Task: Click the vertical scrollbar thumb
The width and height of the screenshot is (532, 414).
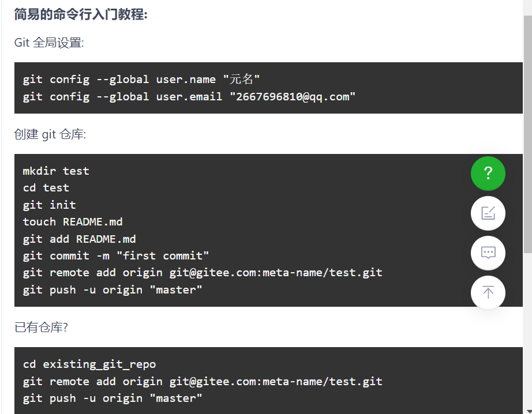Action: pos(527,133)
